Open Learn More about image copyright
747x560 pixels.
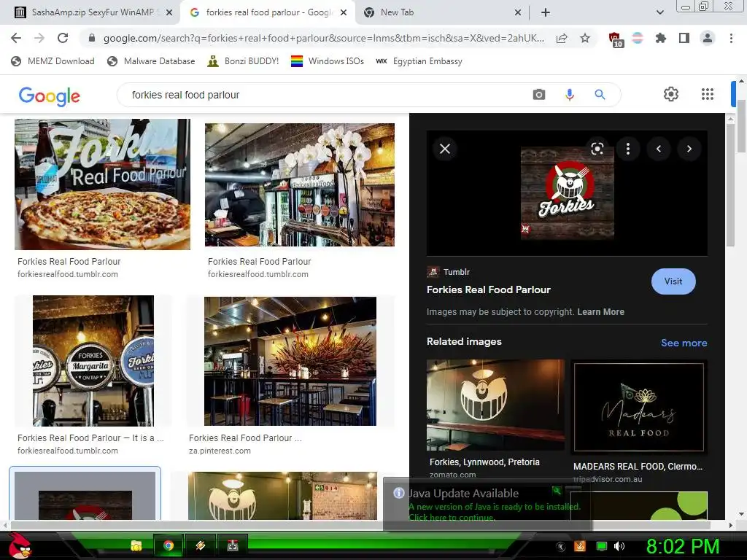tap(600, 312)
